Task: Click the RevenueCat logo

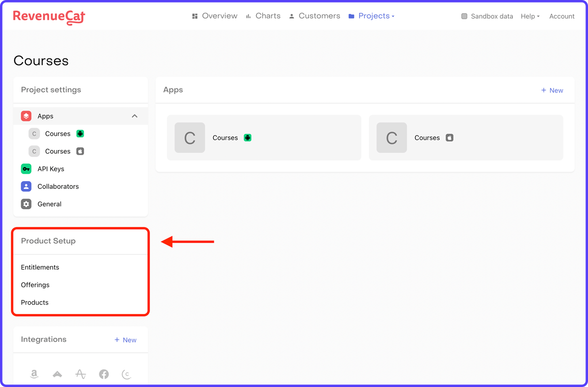Action: (x=49, y=17)
